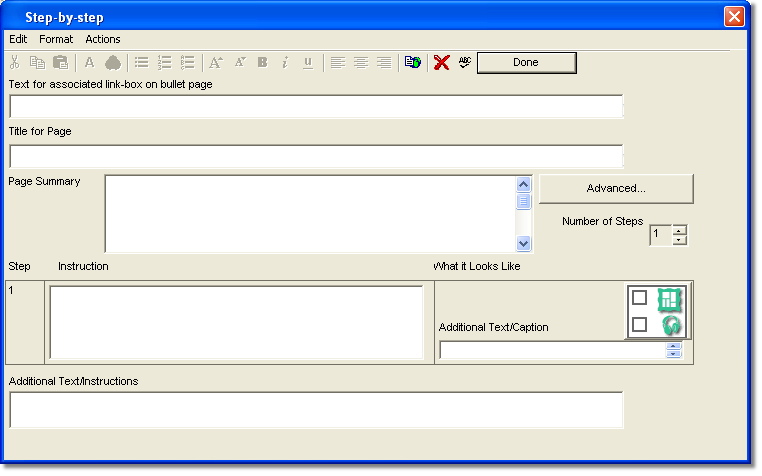Click into the Title for Page field

[315, 156]
